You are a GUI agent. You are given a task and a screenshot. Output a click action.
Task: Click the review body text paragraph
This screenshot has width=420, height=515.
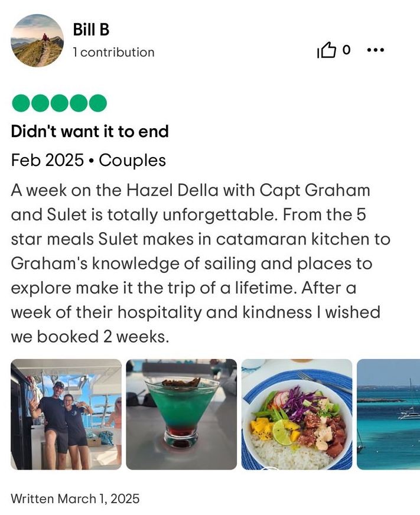tap(200, 263)
